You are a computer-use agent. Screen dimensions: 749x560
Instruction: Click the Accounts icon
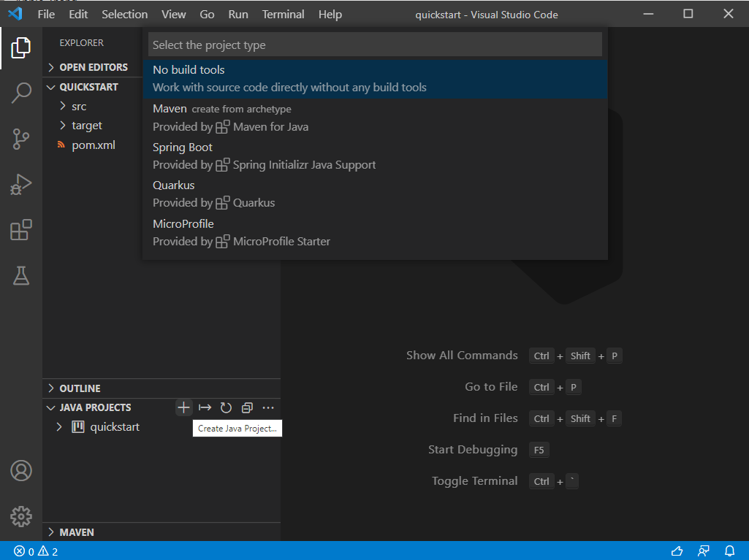pos(21,471)
